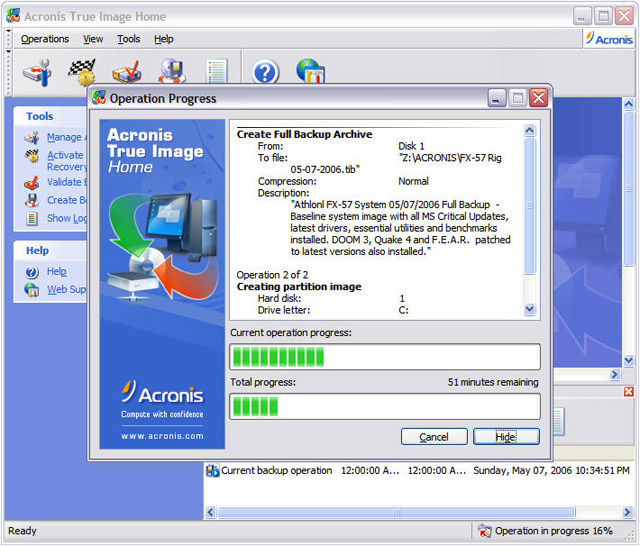
Task: Close the lower pane with the red X
Action: click(629, 392)
